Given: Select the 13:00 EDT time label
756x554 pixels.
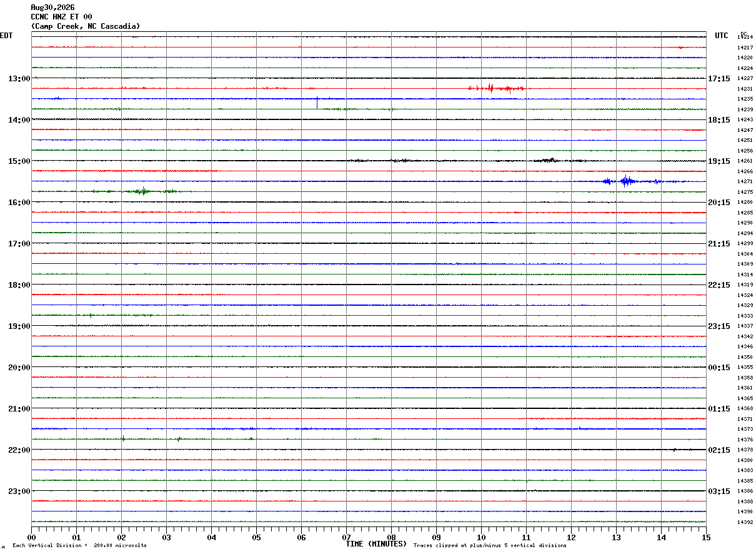Looking at the screenshot, I should tap(19, 79).
